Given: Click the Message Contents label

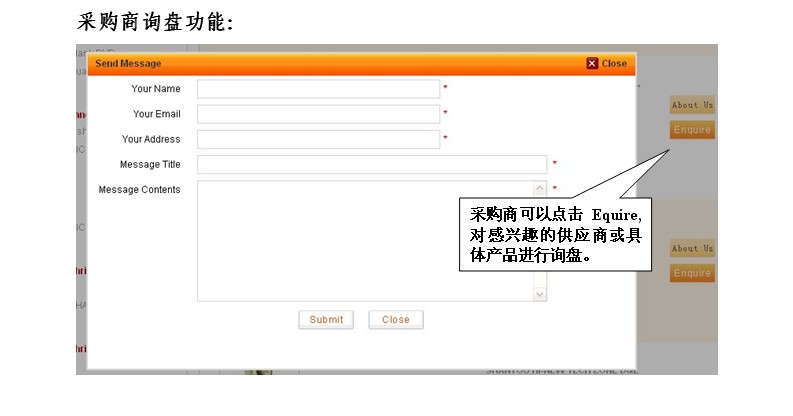Looking at the screenshot, I should [139, 190].
